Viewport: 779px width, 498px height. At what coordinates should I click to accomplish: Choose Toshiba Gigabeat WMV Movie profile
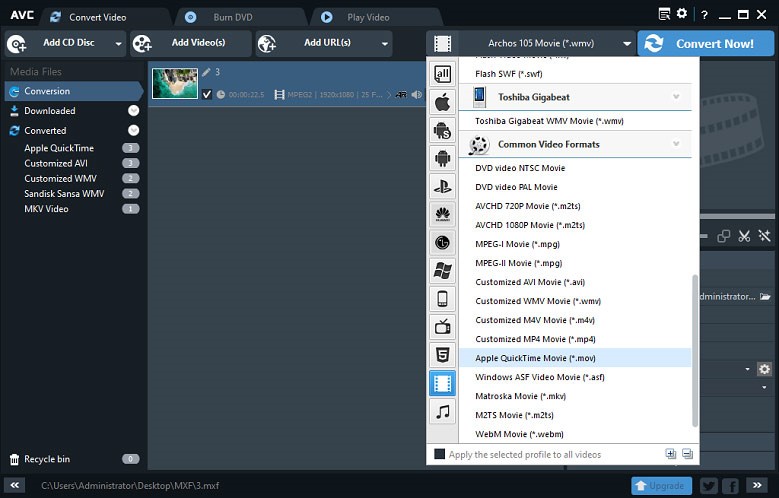tap(575, 121)
